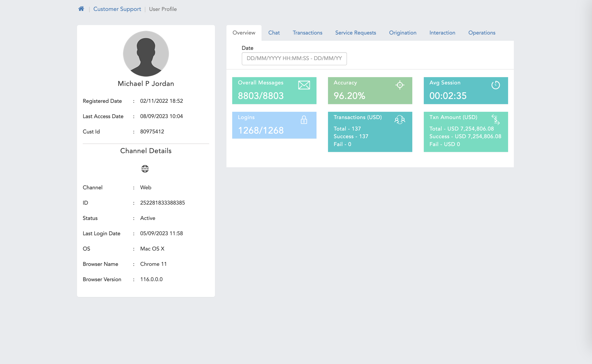592x364 pixels.
Task: Switch to the Chat tab
Action: click(x=274, y=33)
